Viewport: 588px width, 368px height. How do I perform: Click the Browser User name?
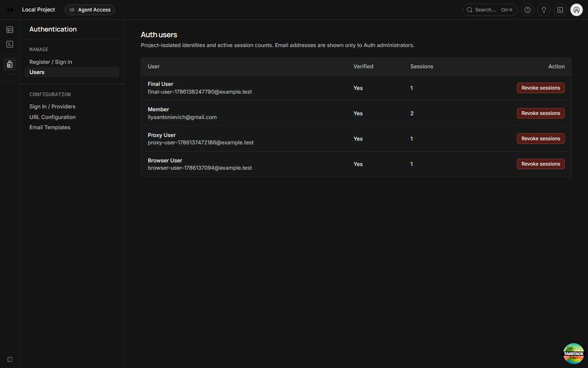coord(165,160)
